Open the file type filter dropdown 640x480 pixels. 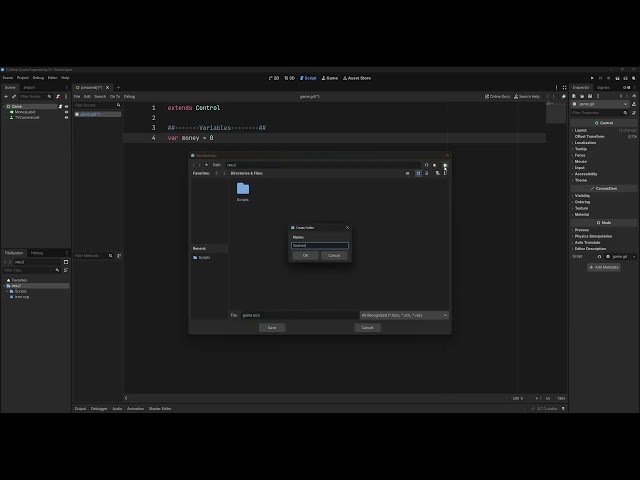(404, 315)
